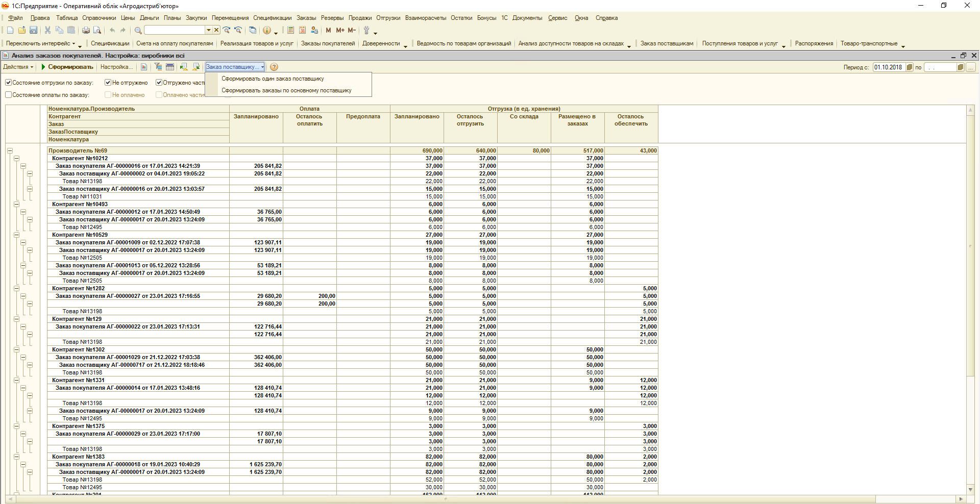Click the Save floppy disk icon
The image size is (980, 504).
(33, 31)
